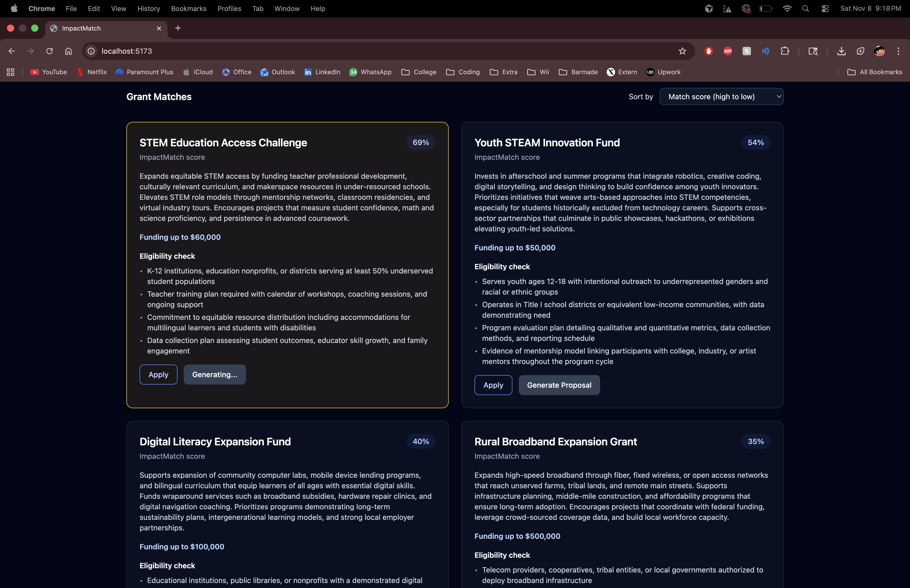
Task: Open the Chrome three-dot menu
Action: (x=898, y=51)
